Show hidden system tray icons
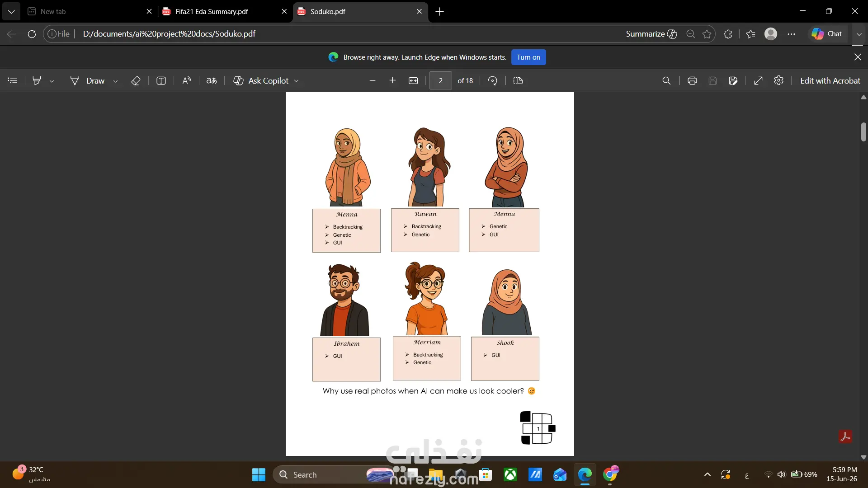Screen dimensions: 868x488 [708, 475]
